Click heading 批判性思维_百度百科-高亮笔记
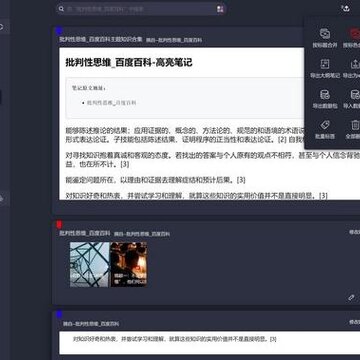Viewport: 360px width, 360px height. pyautogui.click(x=129, y=62)
